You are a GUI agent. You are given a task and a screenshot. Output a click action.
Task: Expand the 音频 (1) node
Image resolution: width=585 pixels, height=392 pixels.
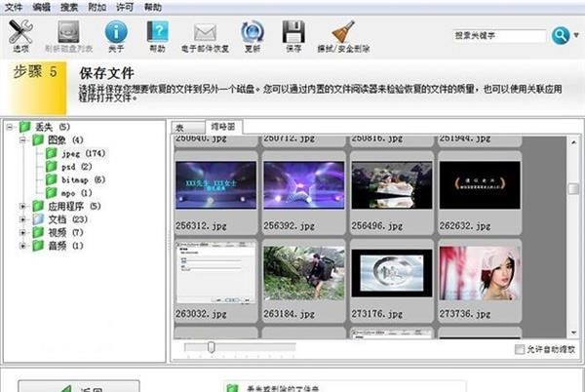22,246
